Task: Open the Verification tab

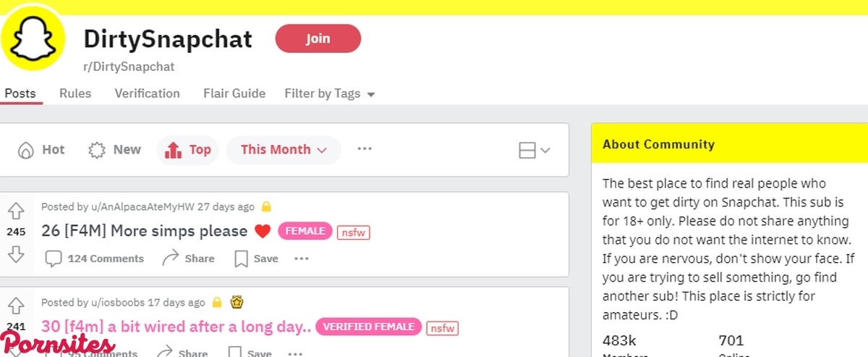Action: (147, 93)
